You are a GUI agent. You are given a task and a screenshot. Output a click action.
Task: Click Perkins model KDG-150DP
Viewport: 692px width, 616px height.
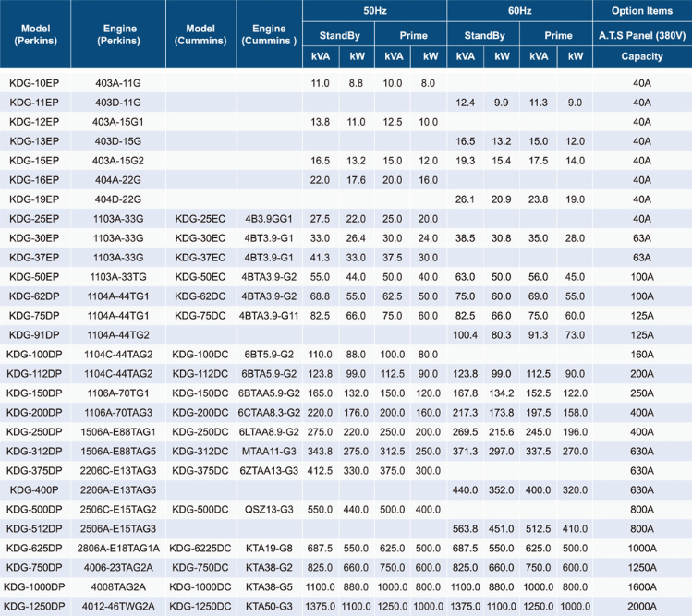(34, 393)
